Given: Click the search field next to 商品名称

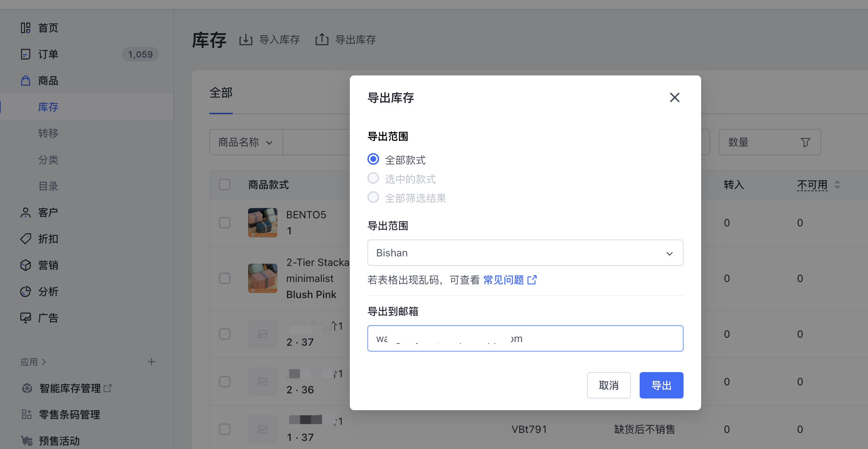Looking at the screenshot, I should point(317,142).
